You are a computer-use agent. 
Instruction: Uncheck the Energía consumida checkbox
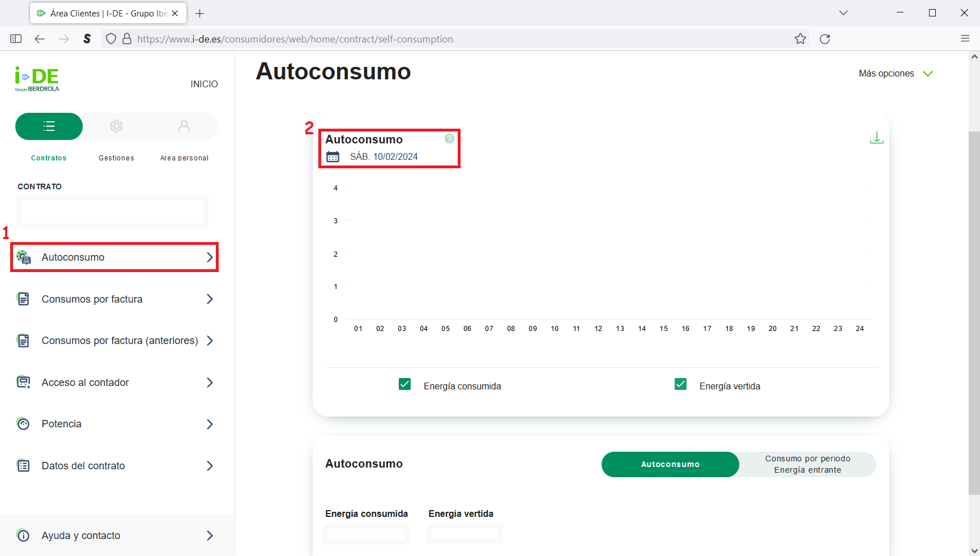click(x=404, y=384)
